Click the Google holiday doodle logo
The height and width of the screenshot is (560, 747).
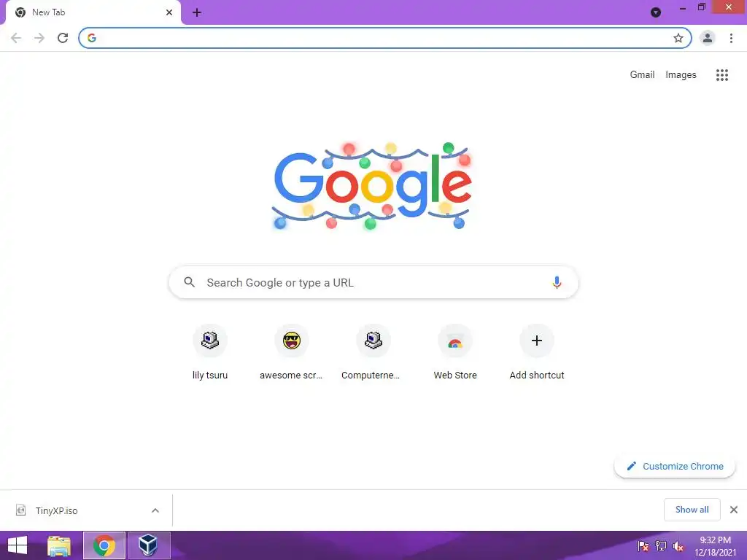point(372,186)
